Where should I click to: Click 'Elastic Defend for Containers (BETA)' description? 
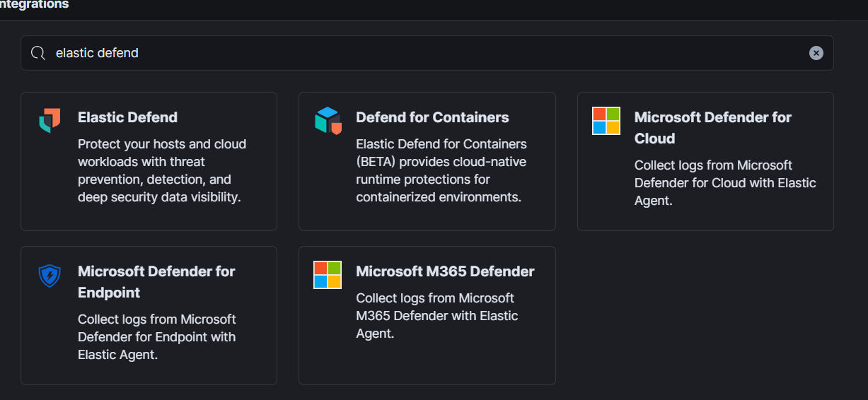click(x=441, y=170)
